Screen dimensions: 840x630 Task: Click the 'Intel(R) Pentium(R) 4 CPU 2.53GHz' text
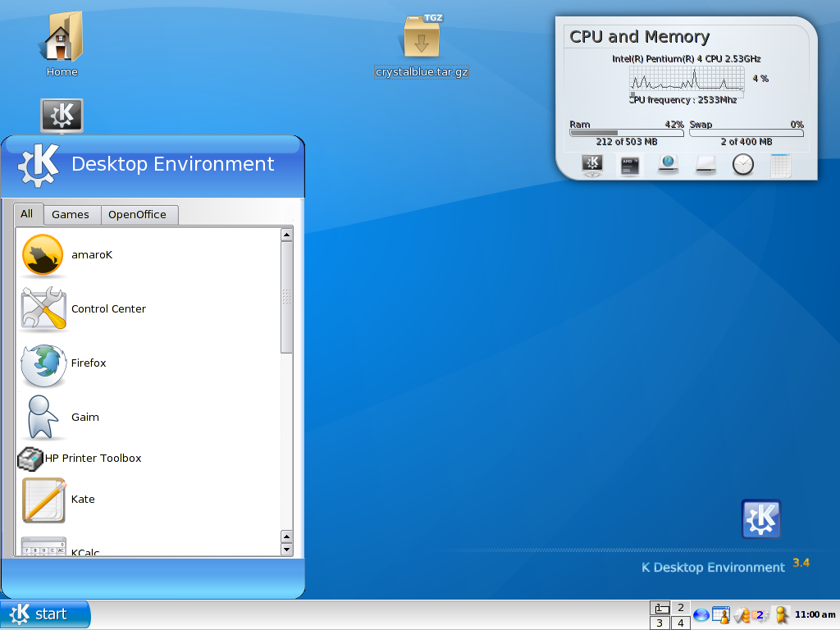687,59
